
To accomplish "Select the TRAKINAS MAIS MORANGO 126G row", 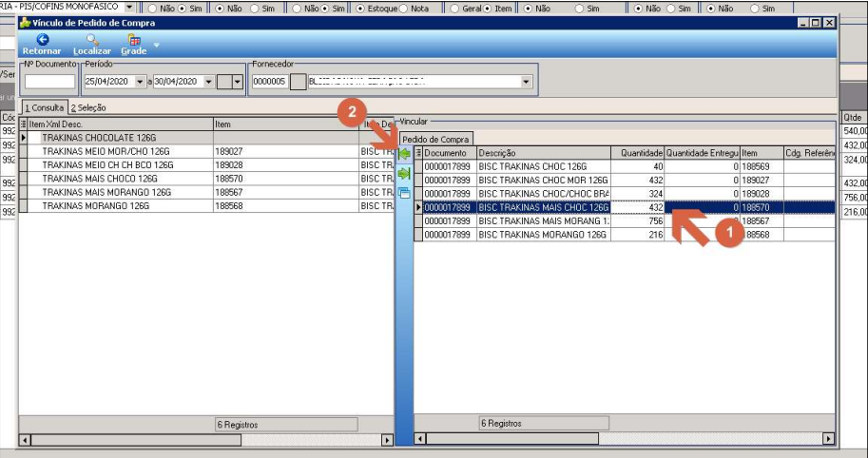I will [207, 192].
